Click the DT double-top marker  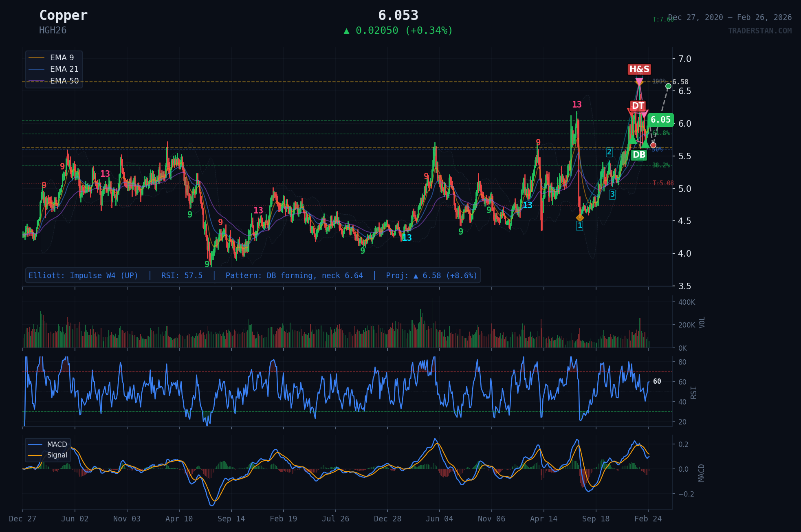(x=638, y=106)
